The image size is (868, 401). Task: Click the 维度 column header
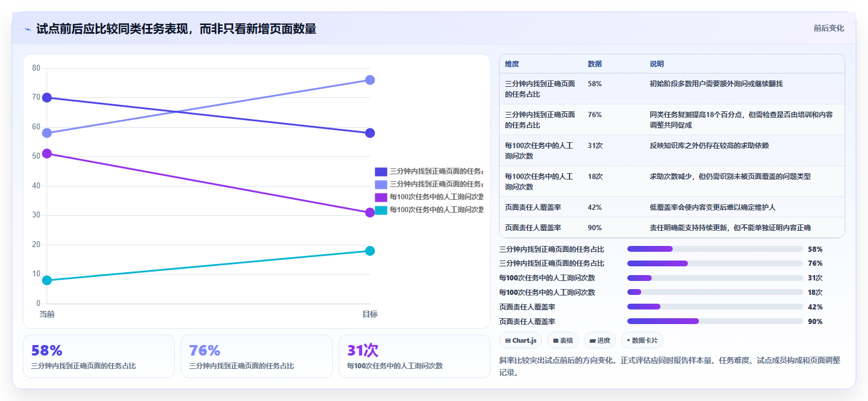coord(512,64)
